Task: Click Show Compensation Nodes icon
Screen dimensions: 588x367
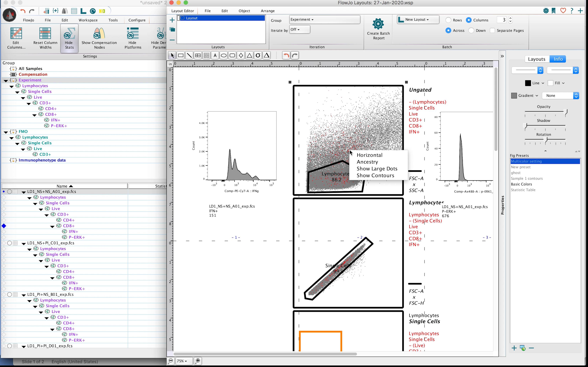Action: click(99, 34)
